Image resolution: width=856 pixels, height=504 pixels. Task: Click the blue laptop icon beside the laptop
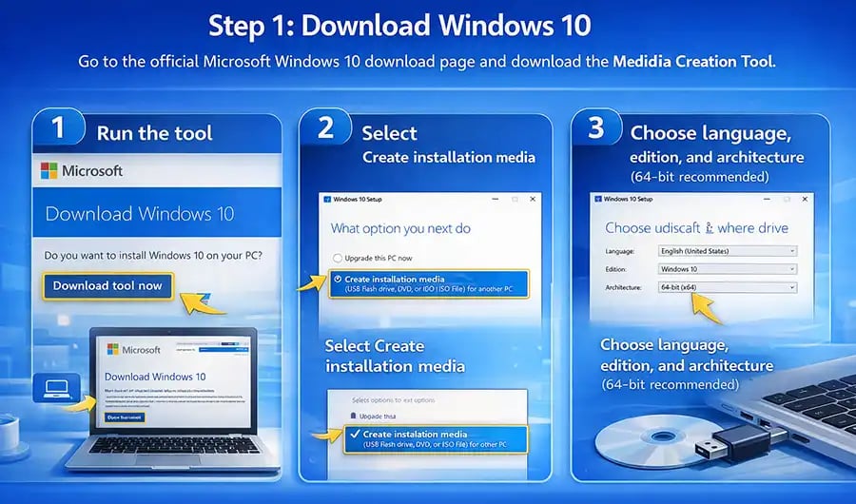[56, 388]
